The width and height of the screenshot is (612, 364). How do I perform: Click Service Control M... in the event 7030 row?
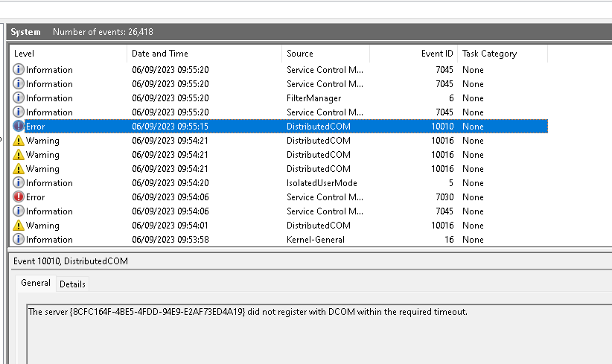(325, 197)
